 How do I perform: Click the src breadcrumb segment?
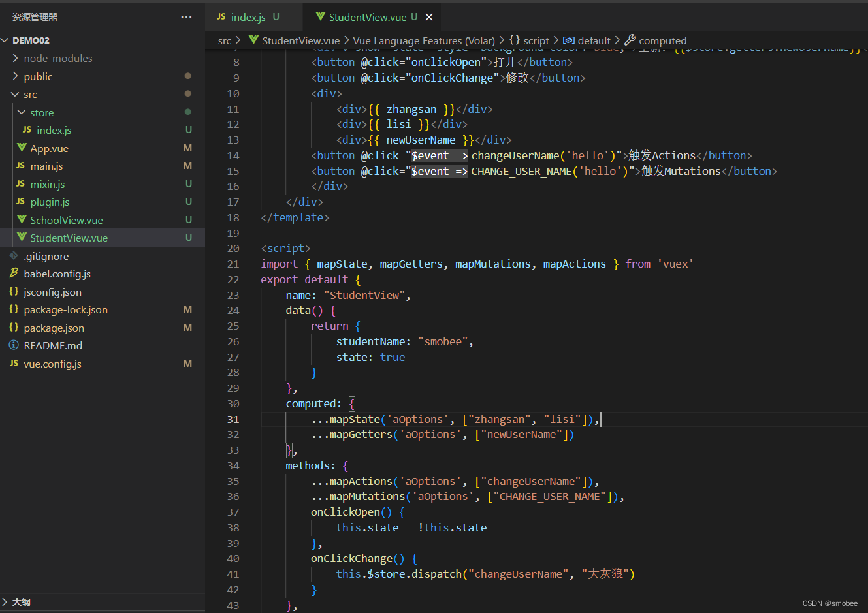(x=225, y=40)
